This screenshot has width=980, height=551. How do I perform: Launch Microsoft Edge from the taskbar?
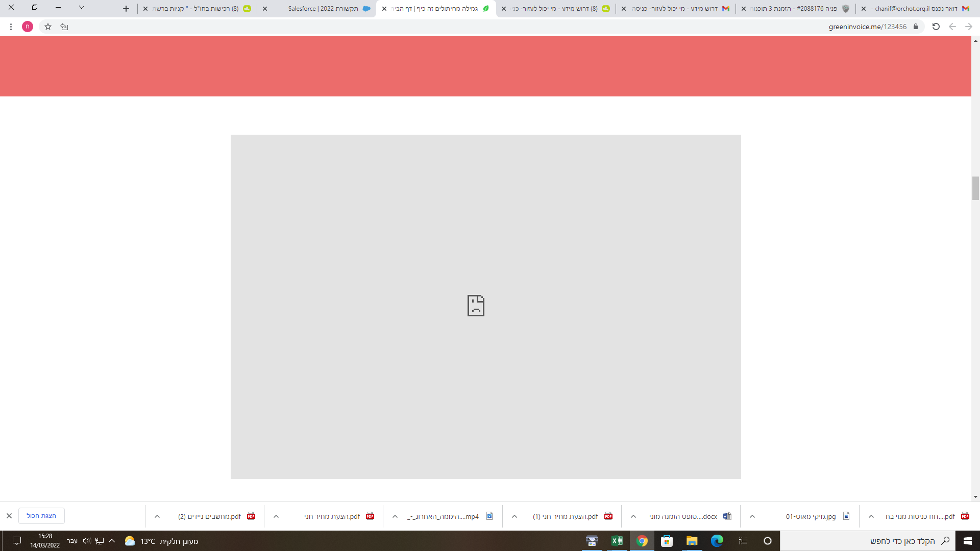(x=718, y=541)
